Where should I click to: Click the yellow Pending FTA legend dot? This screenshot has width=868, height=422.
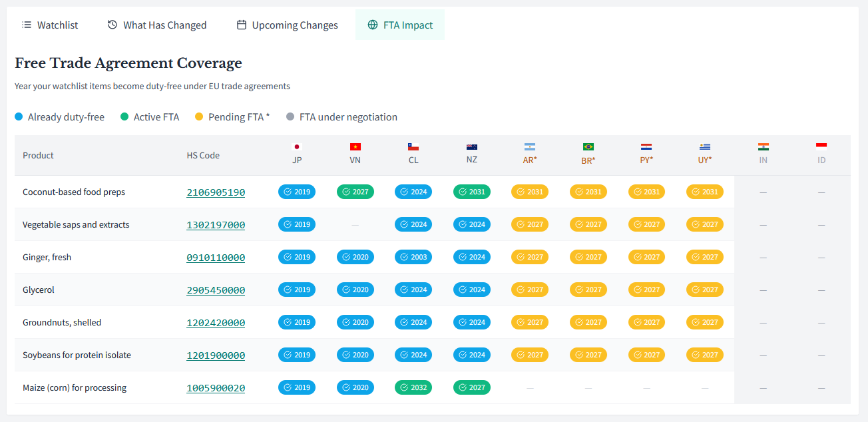tap(199, 117)
